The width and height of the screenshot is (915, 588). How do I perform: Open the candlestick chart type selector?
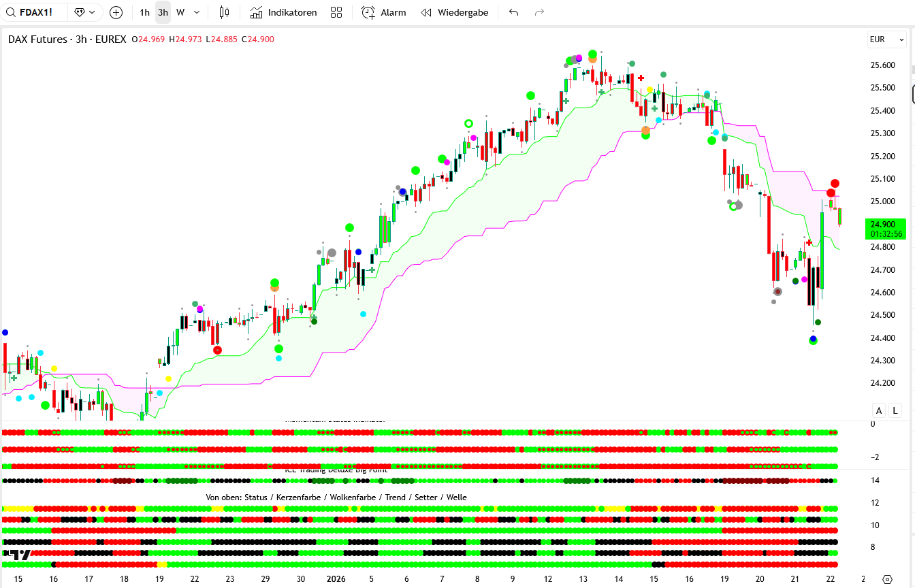(x=224, y=12)
